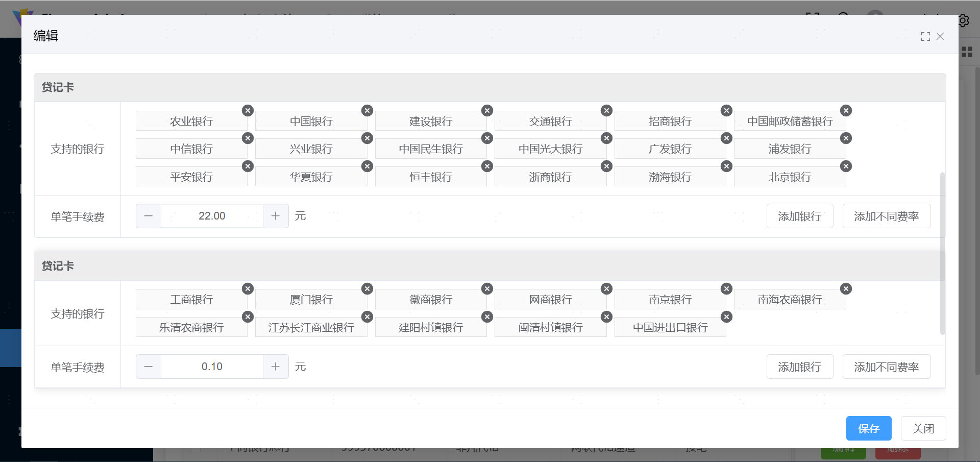Select the 工商银行 bank tag
This screenshot has width=980, height=462.
191,299
